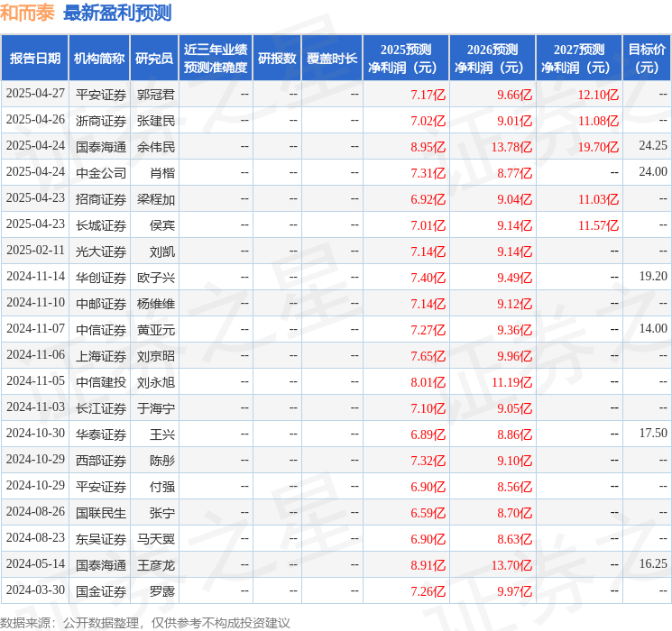The width and height of the screenshot is (672, 631).
Task: Click the 11.03亿 forecast value
Action: (598, 199)
